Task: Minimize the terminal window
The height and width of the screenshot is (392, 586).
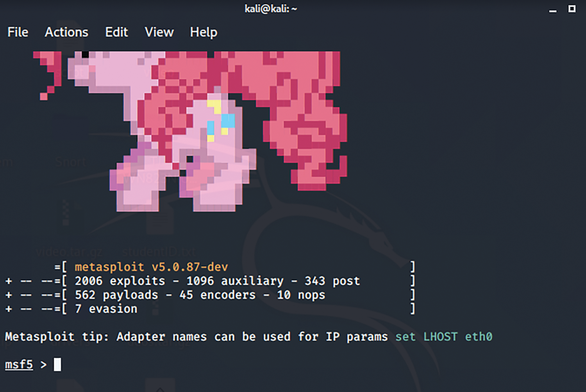Action: (x=552, y=9)
